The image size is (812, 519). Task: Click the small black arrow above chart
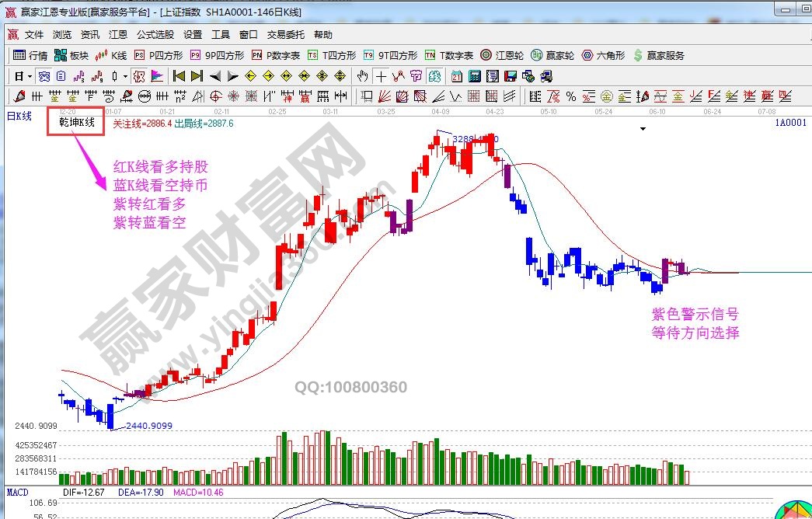click(x=643, y=129)
